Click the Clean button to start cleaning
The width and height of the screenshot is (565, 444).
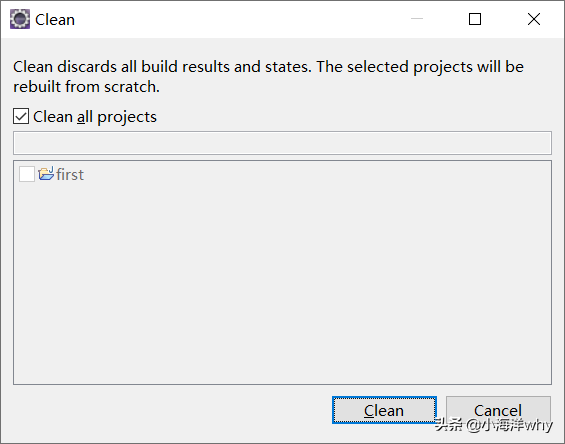pyautogui.click(x=384, y=410)
